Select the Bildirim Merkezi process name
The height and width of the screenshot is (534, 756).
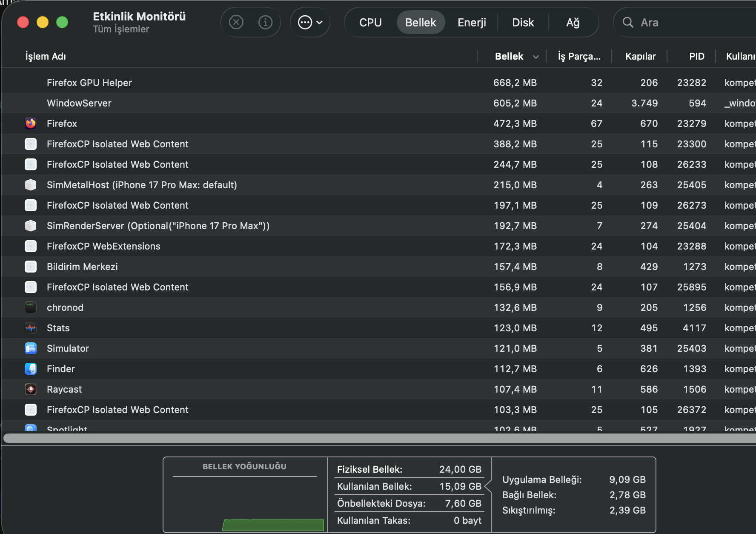82,267
